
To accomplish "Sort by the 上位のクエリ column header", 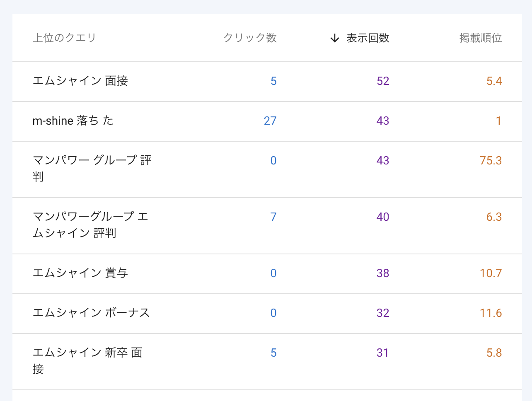I will point(64,38).
